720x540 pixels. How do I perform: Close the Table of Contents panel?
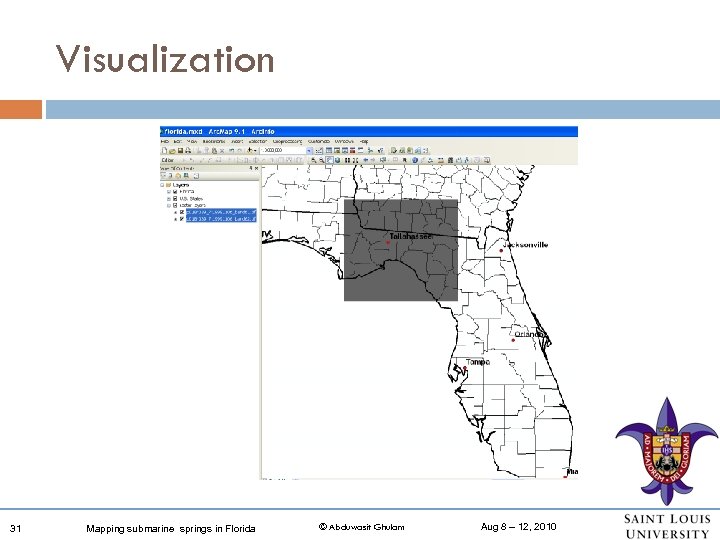pos(256,169)
